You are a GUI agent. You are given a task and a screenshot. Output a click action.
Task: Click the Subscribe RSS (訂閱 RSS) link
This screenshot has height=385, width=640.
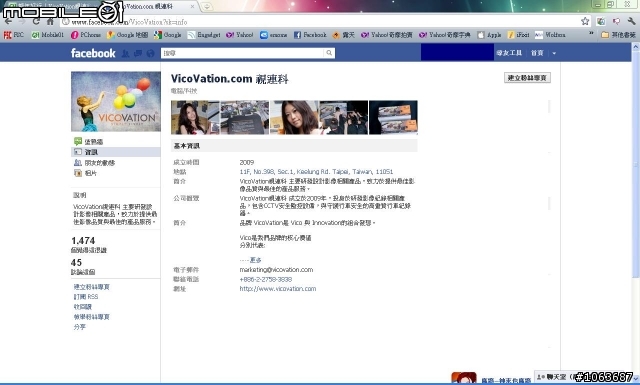click(x=86, y=297)
